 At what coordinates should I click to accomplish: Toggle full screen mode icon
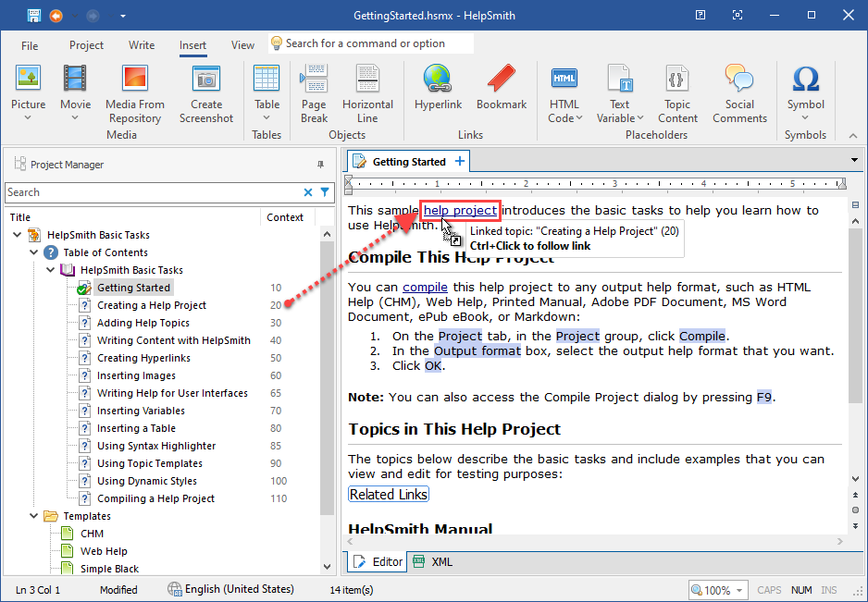point(738,16)
